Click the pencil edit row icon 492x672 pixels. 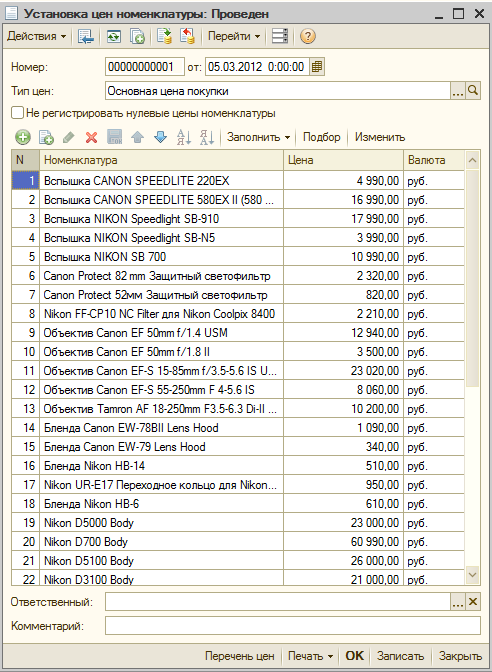coord(69,138)
